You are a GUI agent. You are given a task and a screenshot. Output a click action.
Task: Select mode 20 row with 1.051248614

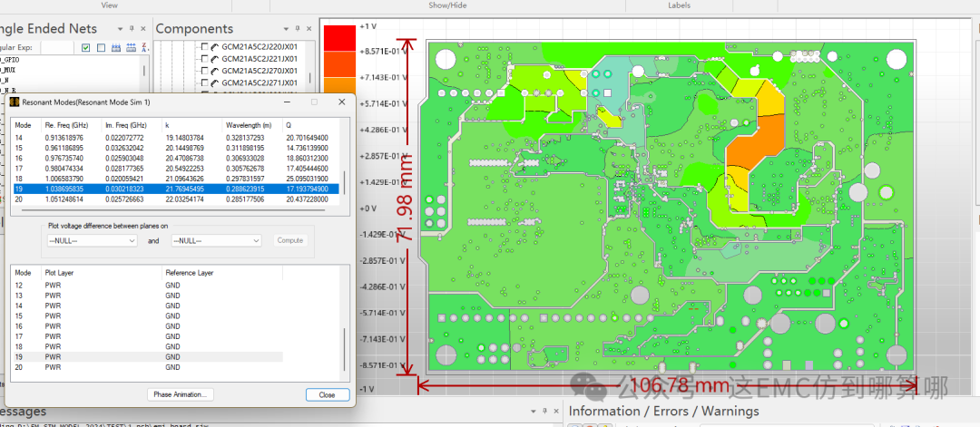178,198
